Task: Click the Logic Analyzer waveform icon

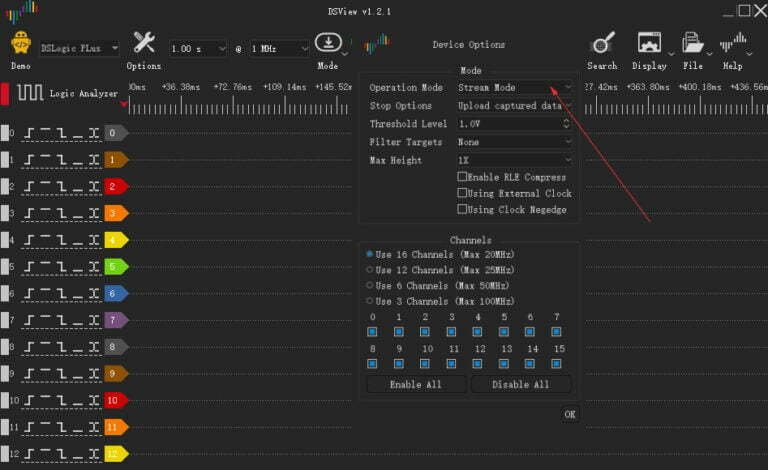Action: (x=30, y=93)
